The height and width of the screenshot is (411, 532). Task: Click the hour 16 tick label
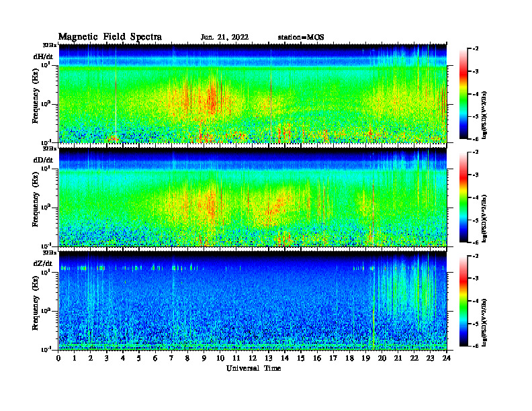pyautogui.click(x=317, y=358)
